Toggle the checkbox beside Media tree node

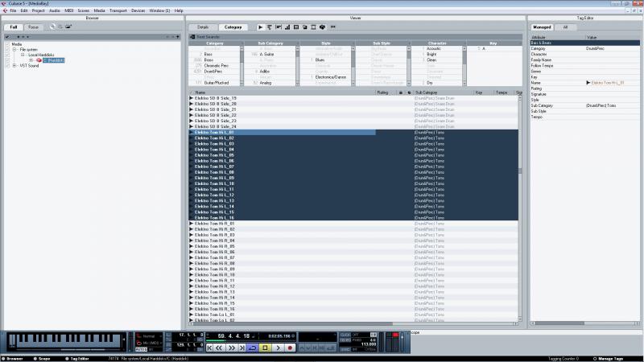pyautogui.click(x=7, y=44)
